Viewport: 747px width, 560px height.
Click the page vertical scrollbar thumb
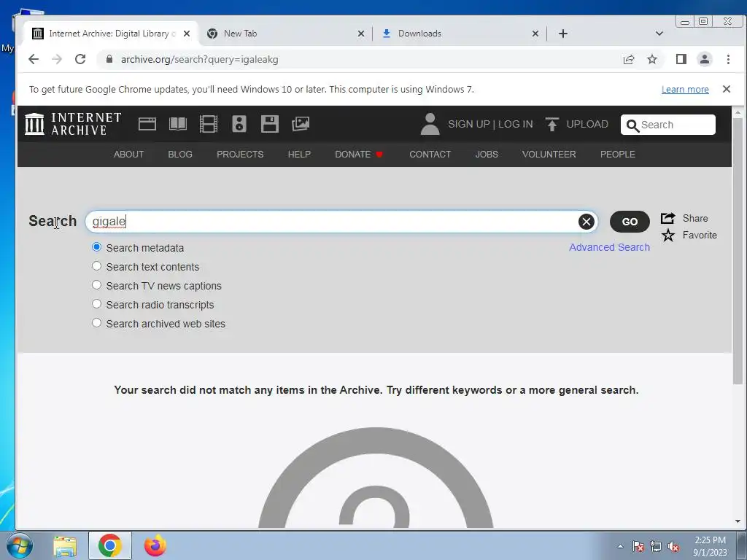[x=738, y=251]
